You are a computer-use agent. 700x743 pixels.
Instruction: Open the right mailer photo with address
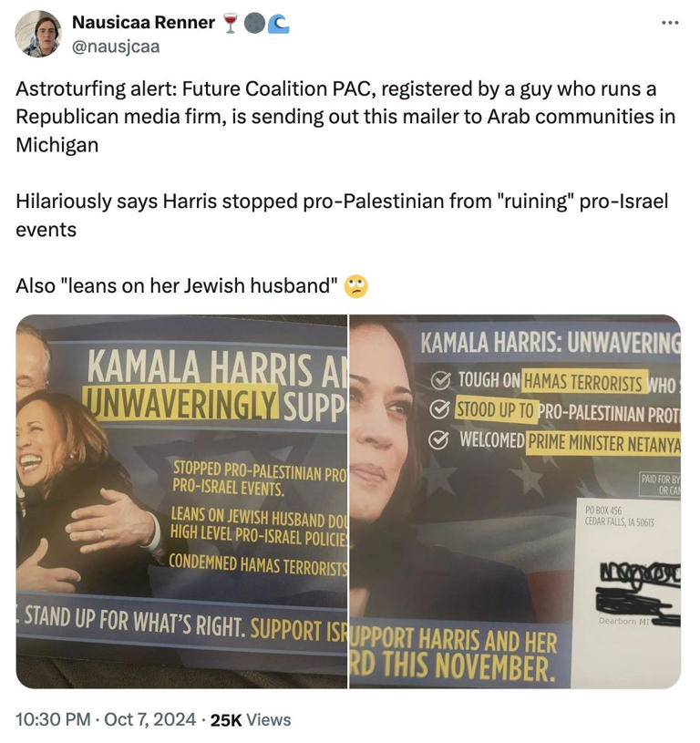[515, 501]
